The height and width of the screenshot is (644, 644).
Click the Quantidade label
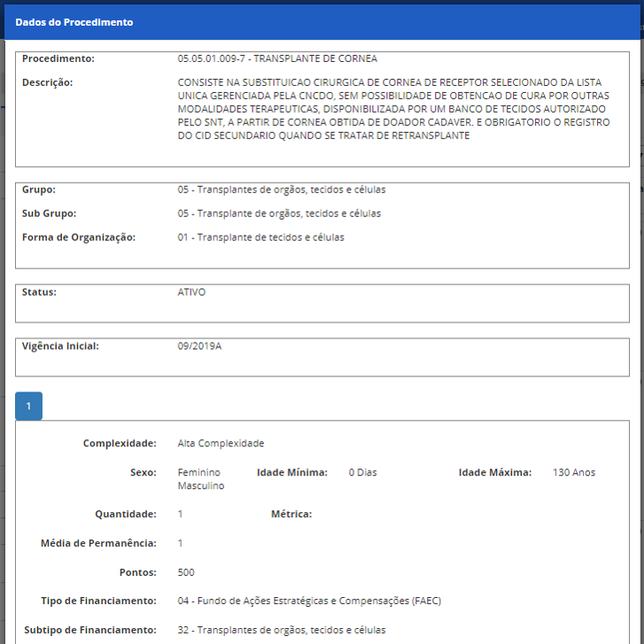(125, 514)
